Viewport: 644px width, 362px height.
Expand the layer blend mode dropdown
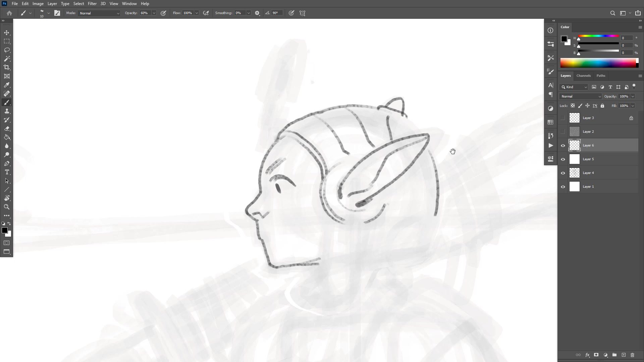pos(581,97)
